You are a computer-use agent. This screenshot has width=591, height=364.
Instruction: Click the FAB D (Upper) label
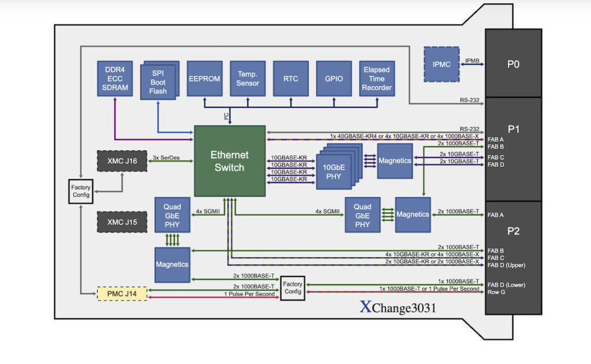pos(506,265)
